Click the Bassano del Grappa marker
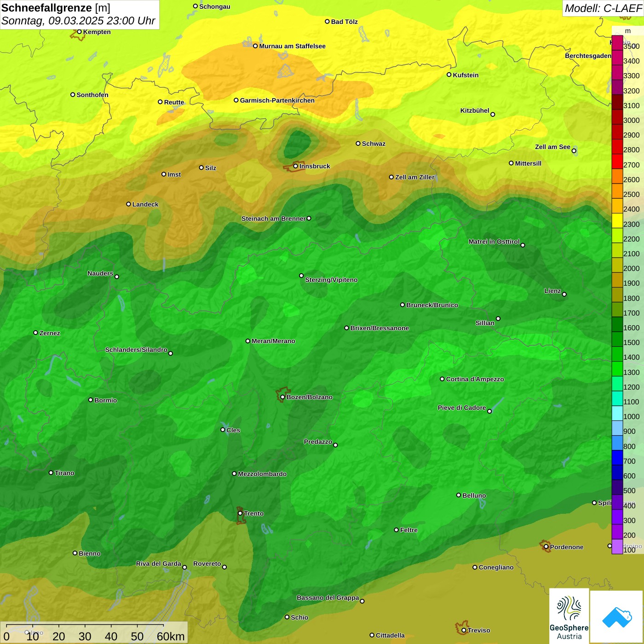 click(362, 601)
